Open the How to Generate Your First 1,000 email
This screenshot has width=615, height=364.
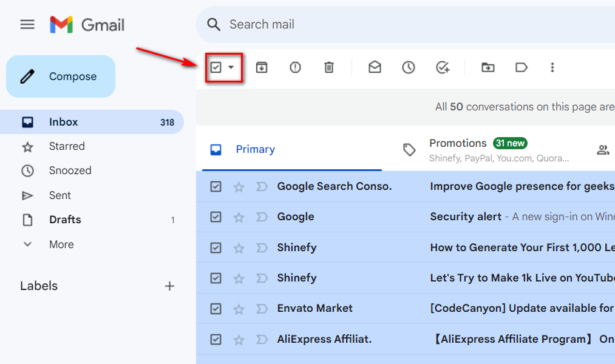pos(523,248)
